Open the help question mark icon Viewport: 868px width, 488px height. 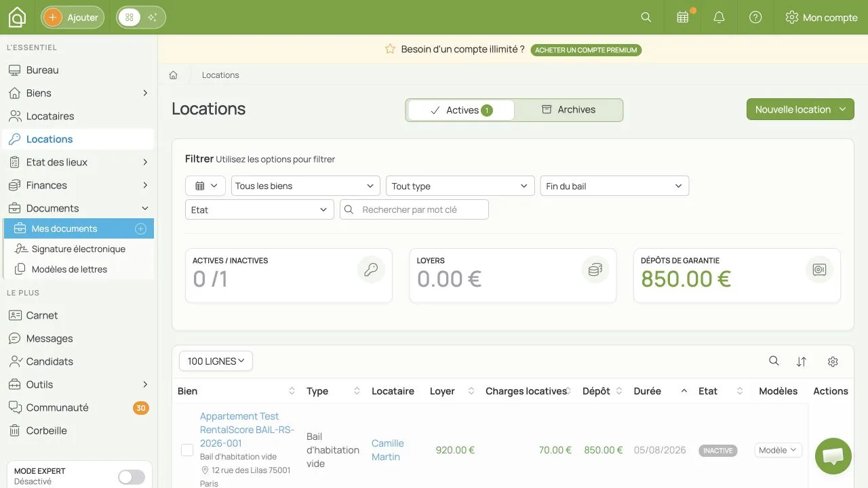point(755,18)
